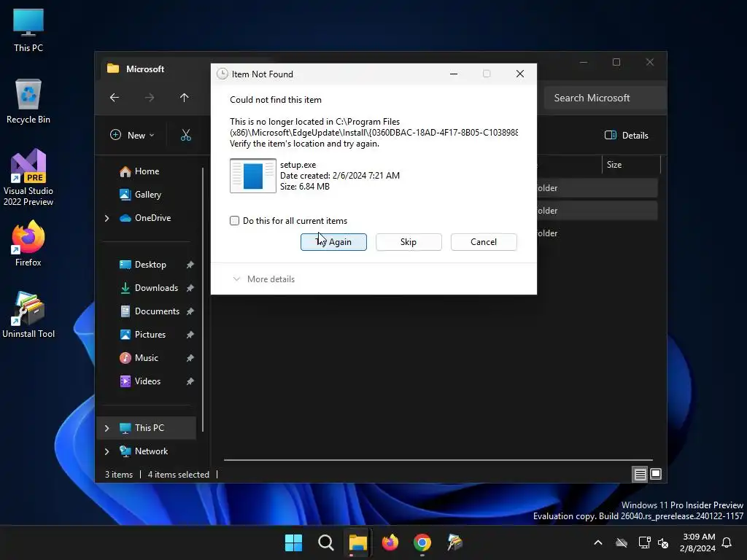This screenshot has height=560, width=747.
Task: Launch Visual Studio 2022 Preview shortcut
Action: tap(28, 178)
